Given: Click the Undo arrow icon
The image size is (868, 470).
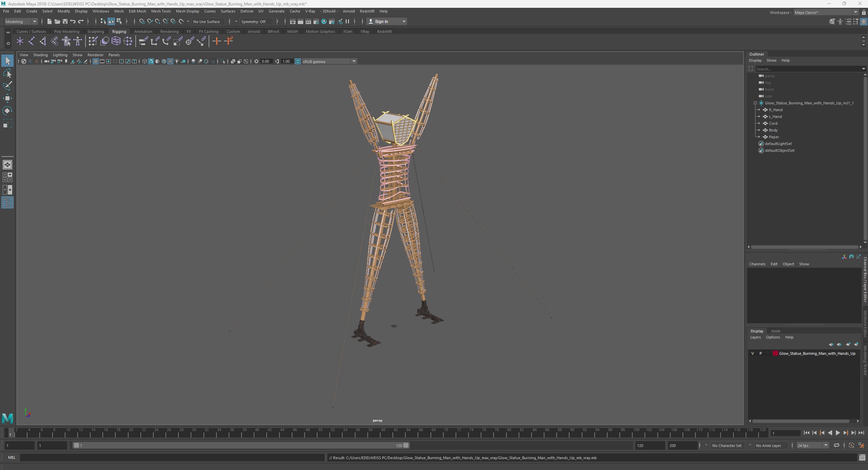Looking at the screenshot, I should tap(73, 21).
